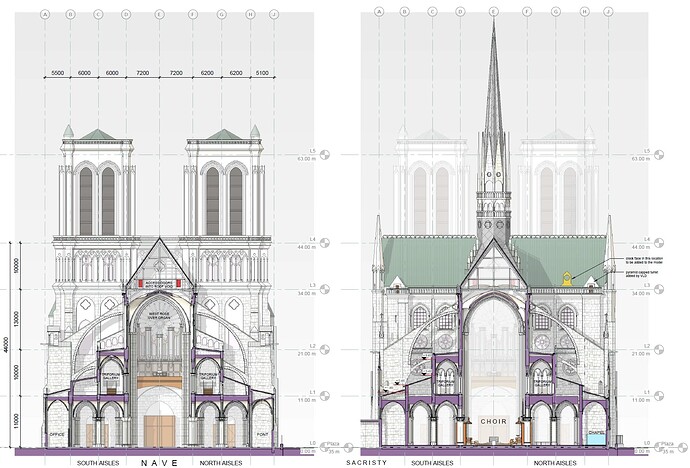
Task: Click the L2 level target symbol, right section
Action: click(x=659, y=350)
